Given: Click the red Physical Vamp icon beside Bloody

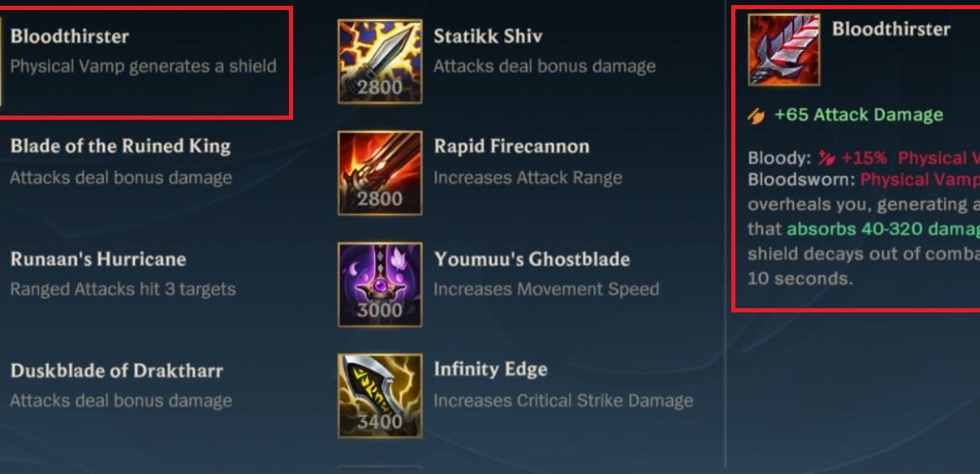Looking at the screenshot, I should [827, 158].
